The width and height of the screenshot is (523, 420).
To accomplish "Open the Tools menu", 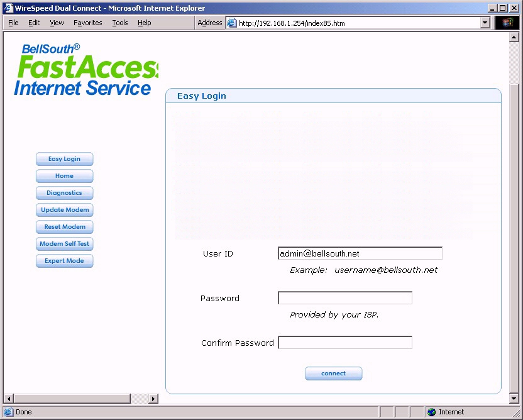I will 119,23.
